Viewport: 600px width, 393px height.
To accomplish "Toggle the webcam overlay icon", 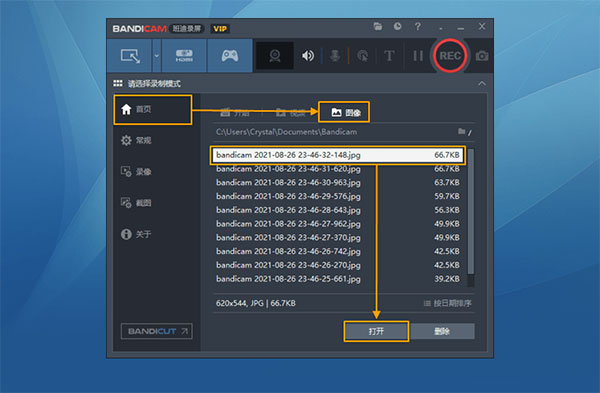I will click(x=275, y=56).
